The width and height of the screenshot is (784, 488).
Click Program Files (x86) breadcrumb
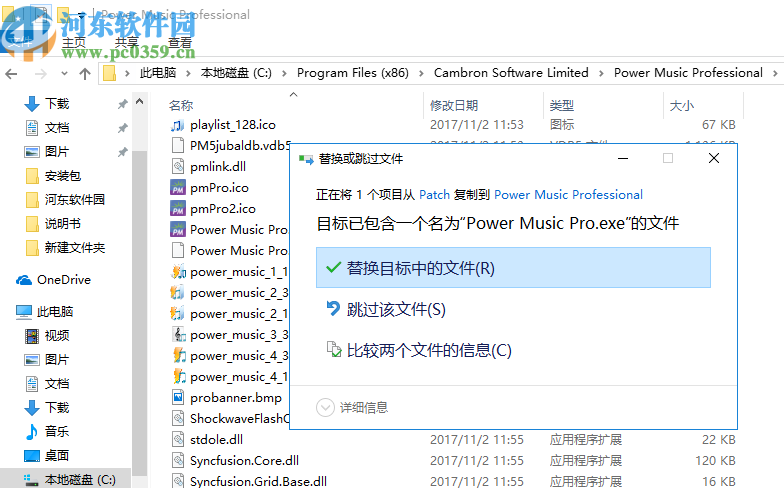tap(352, 73)
